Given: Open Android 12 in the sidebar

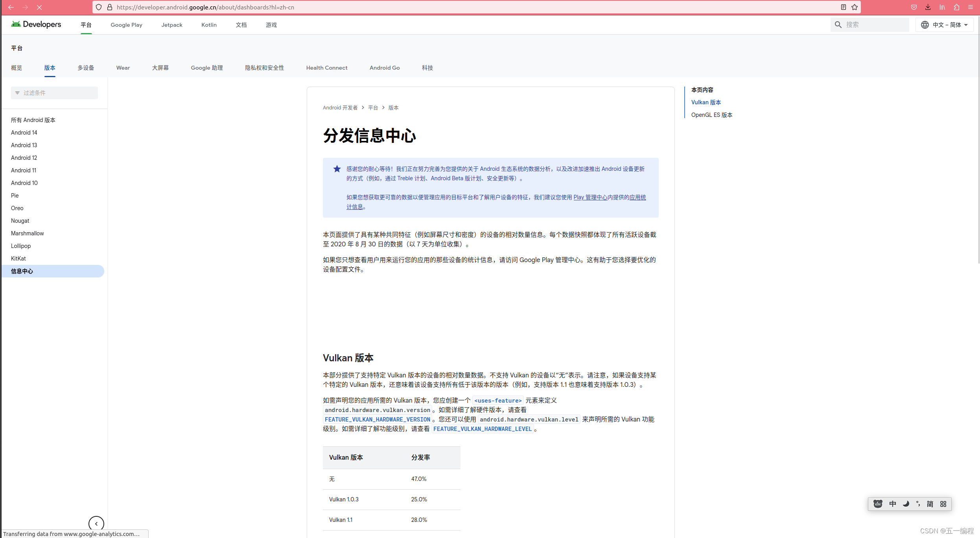Looking at the screenshot, I should click(24, 158).
